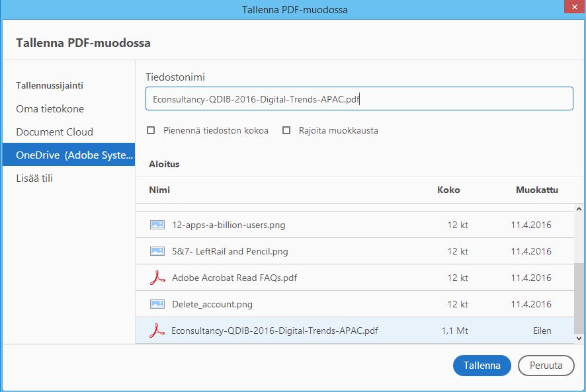The height and width of the screenshot is (392, 586).
Task: Sort files by the Muokattu column header
Action: [x=536, y=190]
